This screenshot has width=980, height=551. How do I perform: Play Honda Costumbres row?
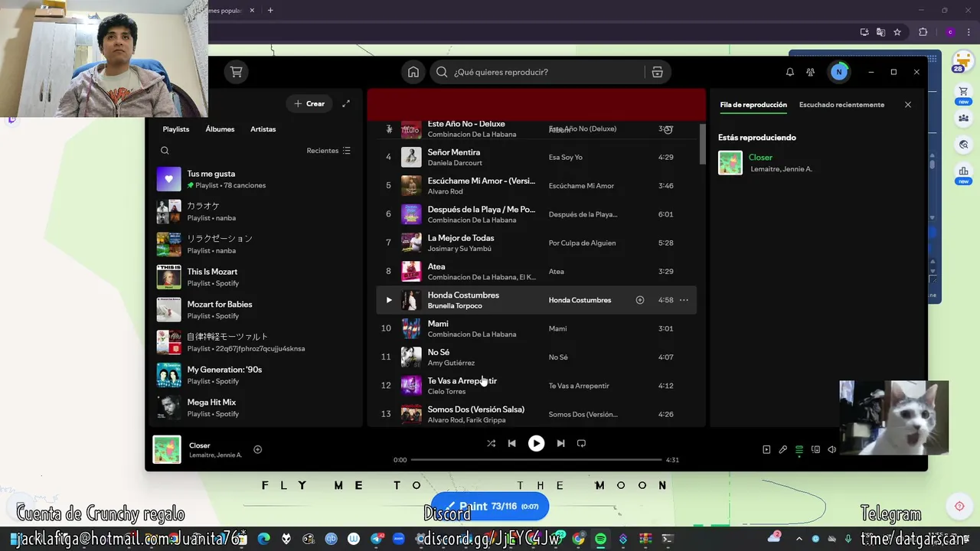point(389,300)
